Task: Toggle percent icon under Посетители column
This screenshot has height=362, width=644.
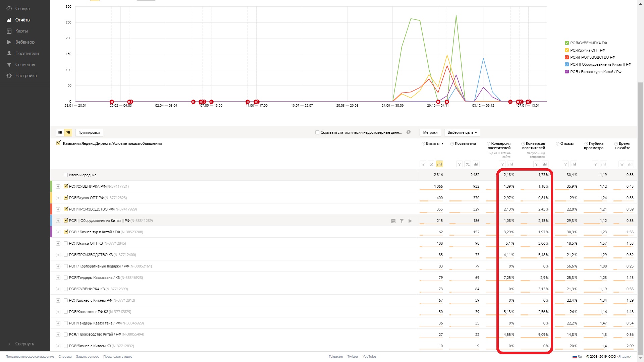Action: click(468, 164)
